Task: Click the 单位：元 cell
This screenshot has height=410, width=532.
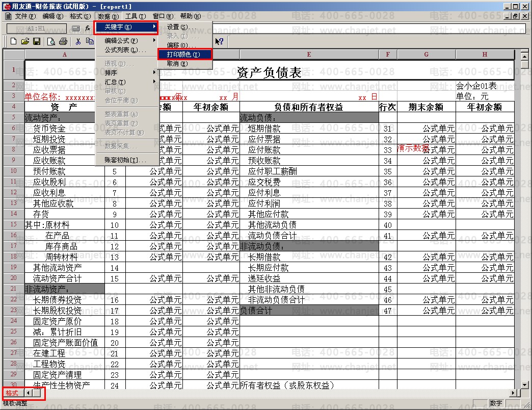Action: click(485, 96)
